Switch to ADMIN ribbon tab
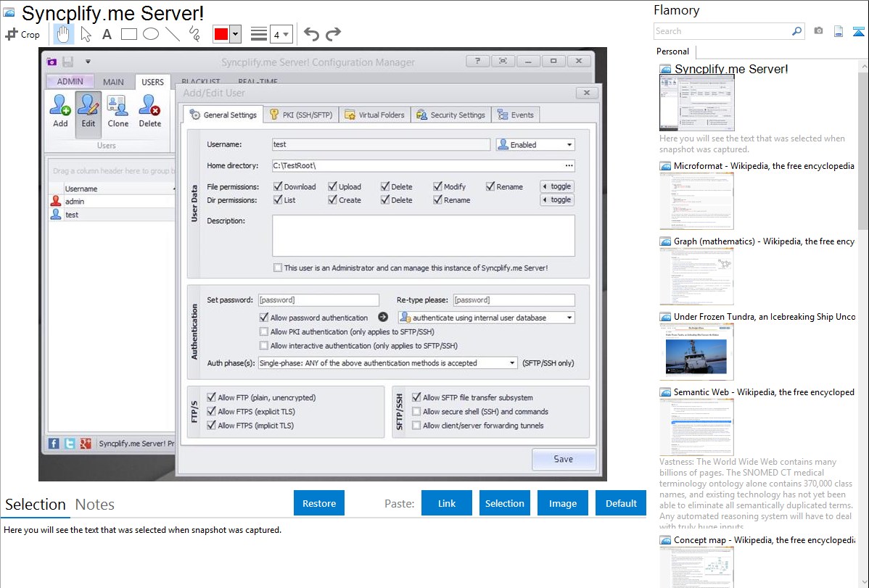Screen dimensions: 869x588 click(x=70, y=81)
